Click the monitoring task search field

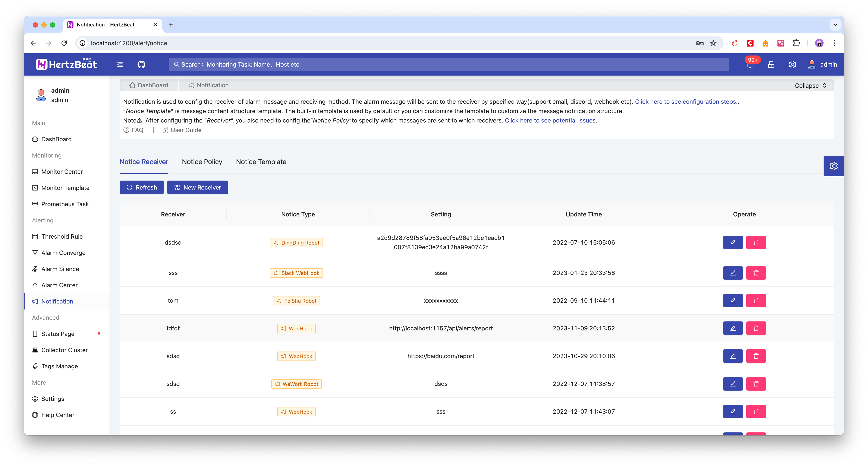tap(448, 65)
